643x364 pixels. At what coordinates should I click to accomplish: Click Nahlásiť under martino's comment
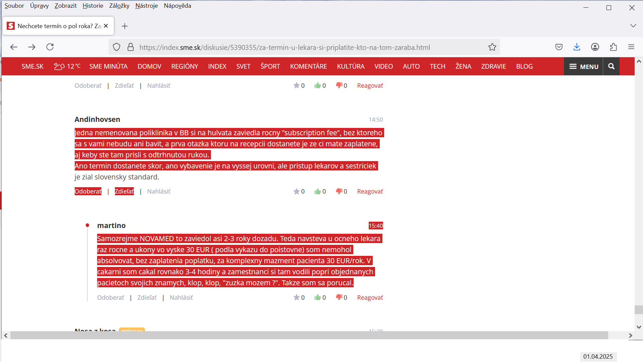pyautogui.click(x=181, y=298)
